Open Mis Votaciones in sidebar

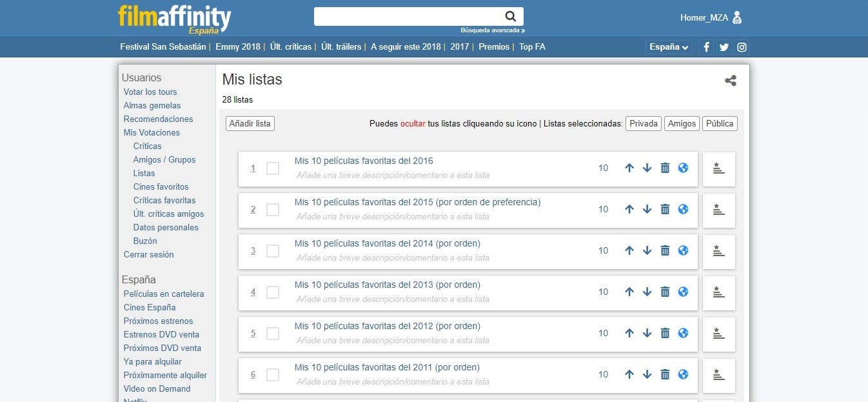pyautogui.click(x=152, y=132)
